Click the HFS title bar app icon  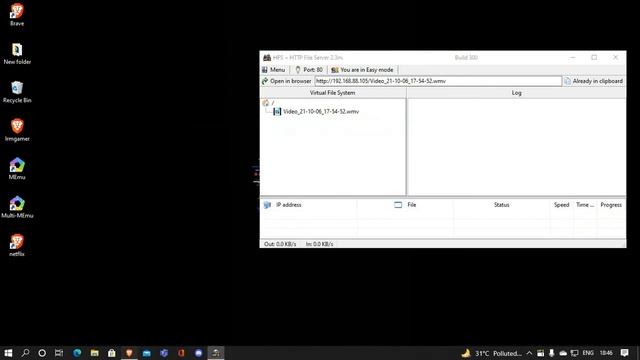tap(267, 58)
